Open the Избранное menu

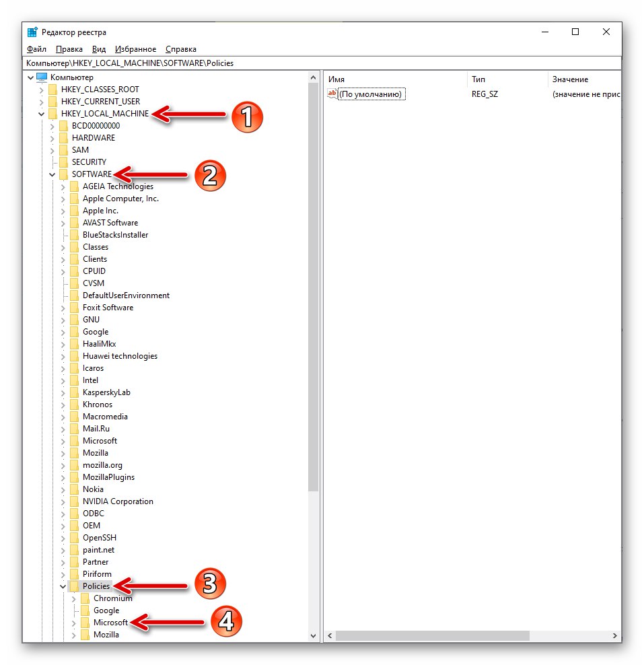[136, 49]
